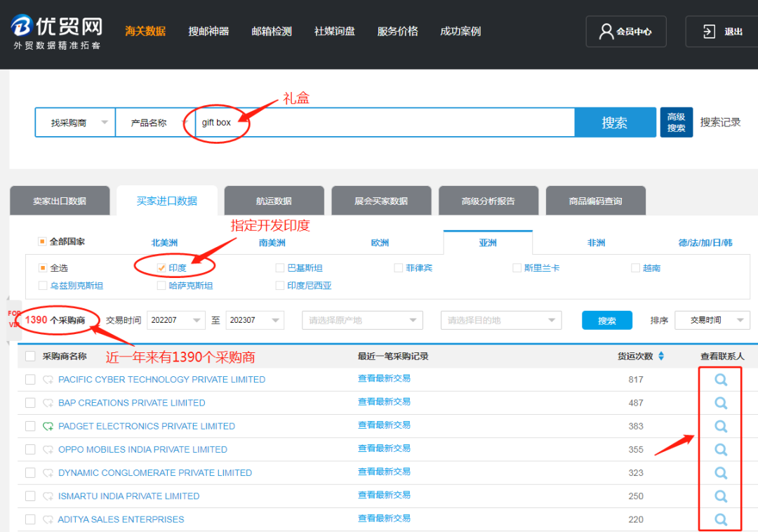
Task: Click the shipment count sort arrows icon
Action: tap(660, 357)
